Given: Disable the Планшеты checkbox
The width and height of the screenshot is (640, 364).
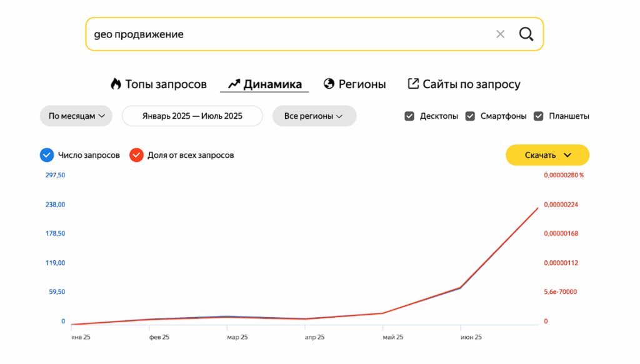Looking at the screenshot, I should tap(538, 116).
